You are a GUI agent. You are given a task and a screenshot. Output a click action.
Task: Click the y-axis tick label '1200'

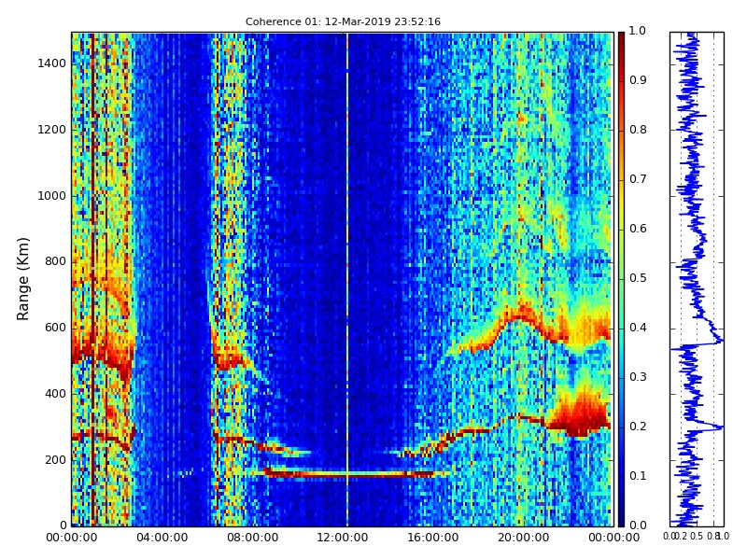pos(52,130)
